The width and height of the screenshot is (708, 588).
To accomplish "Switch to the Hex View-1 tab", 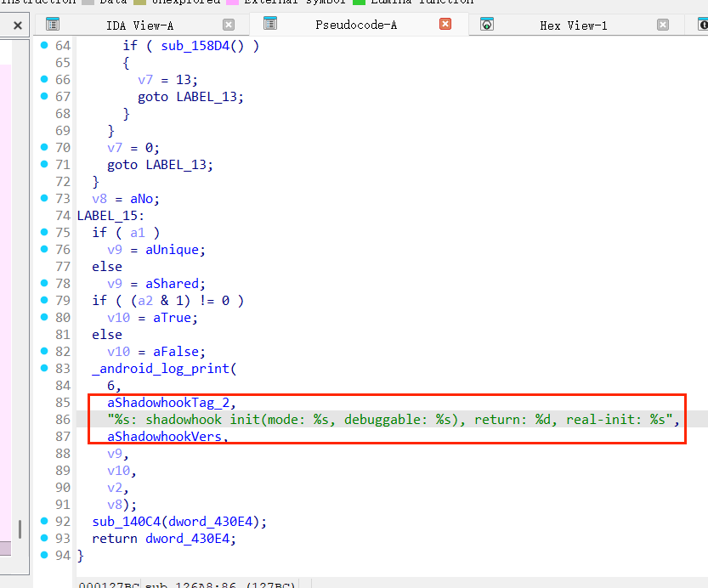I will (573, 25).
